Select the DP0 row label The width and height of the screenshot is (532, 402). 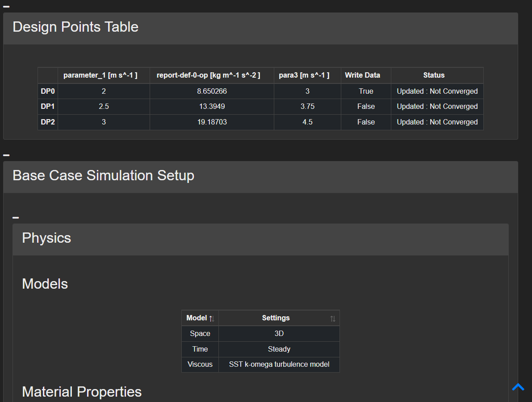(x=48, y=91)
